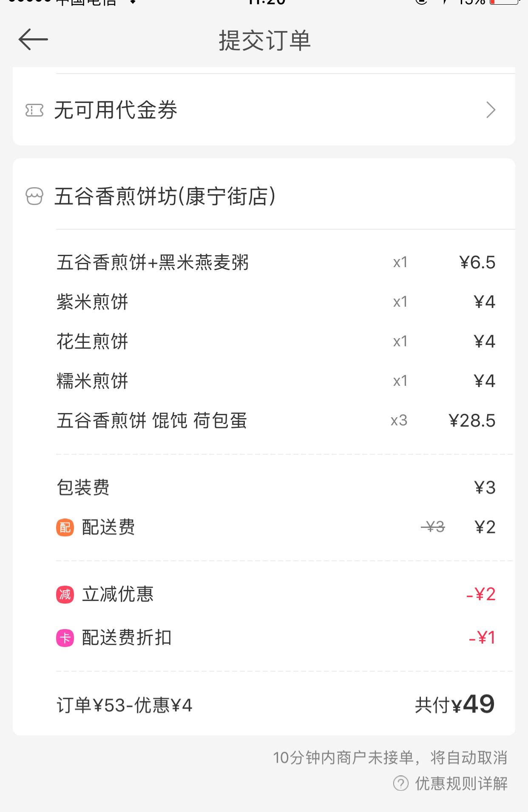Open 五谷香煎饼坊(康宁街店) shop page
The width and height of the screenshot is (528, 812).
165,197
